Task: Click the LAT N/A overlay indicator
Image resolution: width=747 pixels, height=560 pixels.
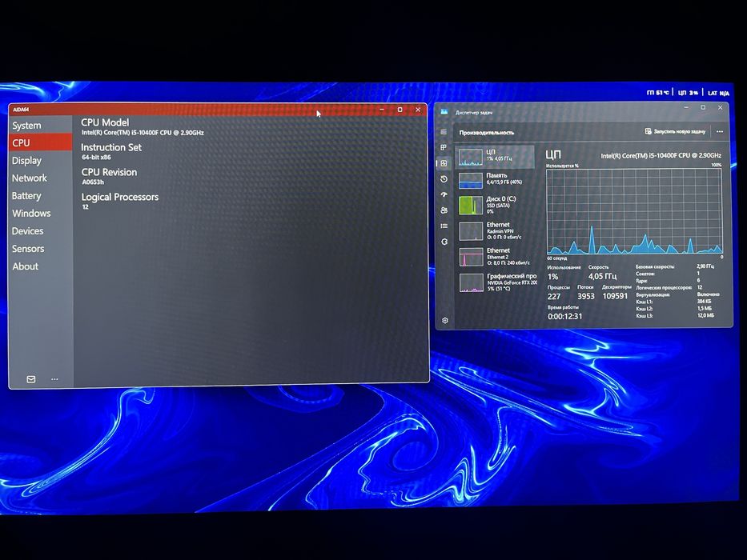Action: tap(718, 93)
